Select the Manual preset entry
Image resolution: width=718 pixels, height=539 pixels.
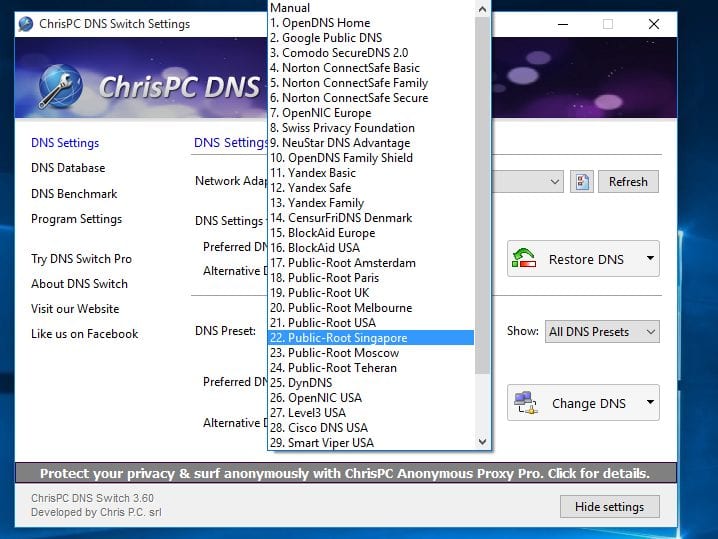coord(370,8)
